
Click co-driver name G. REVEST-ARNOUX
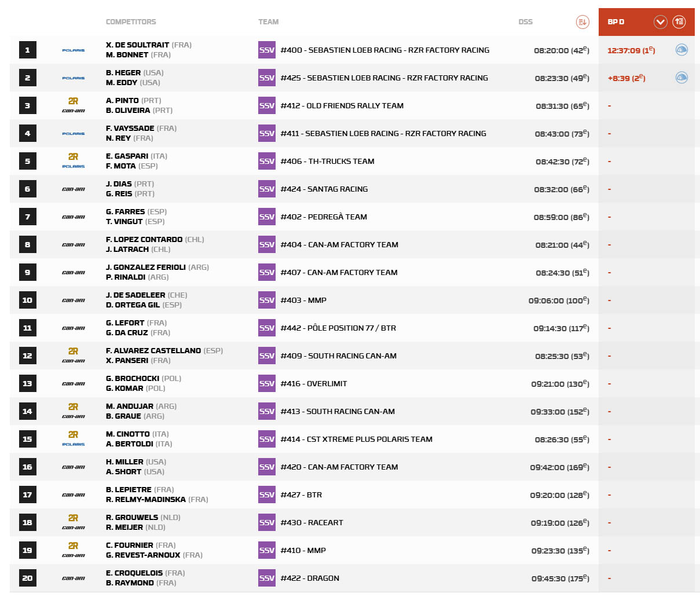point(143,555)
